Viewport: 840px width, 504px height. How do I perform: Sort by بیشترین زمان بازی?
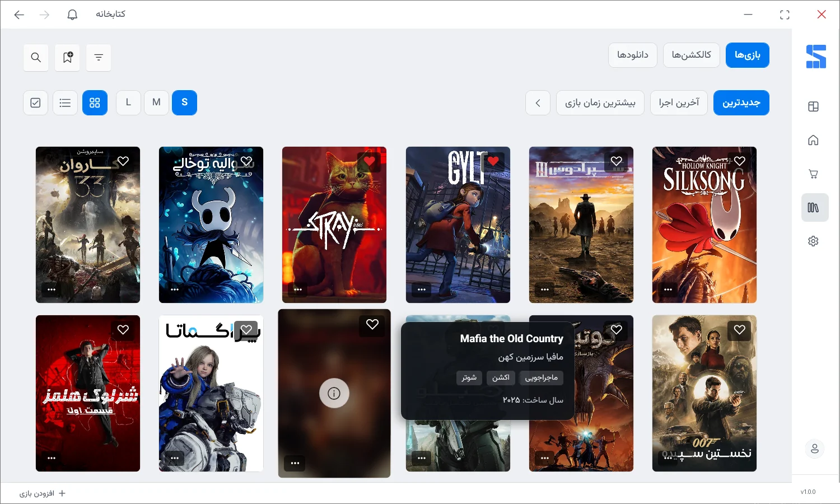coord(600,103)
